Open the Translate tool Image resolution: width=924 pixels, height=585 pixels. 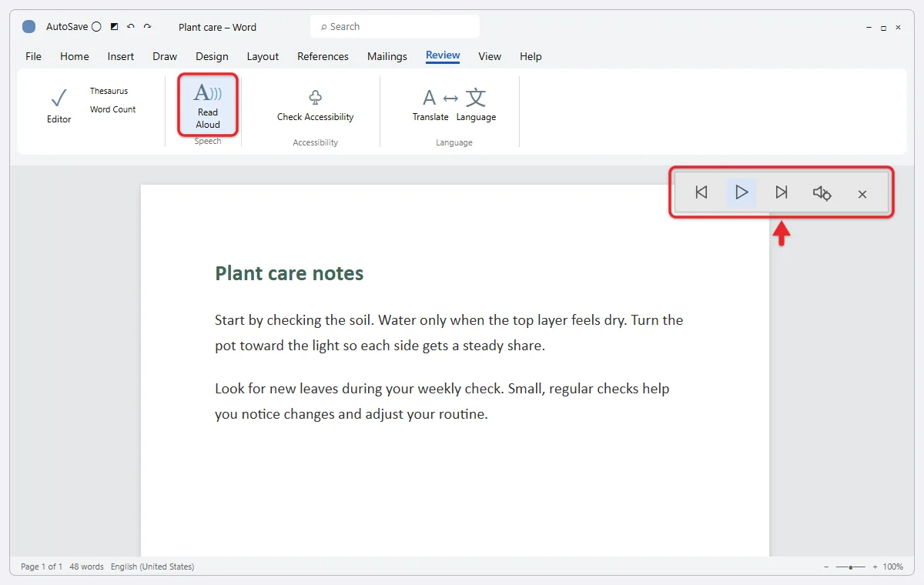point(430,105)
